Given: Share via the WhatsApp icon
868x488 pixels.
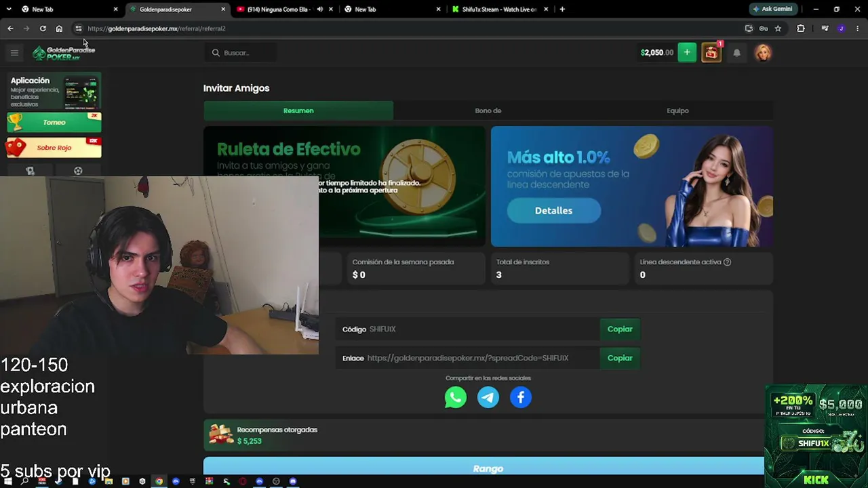Looking at the screenshot, I should (456, 397).
